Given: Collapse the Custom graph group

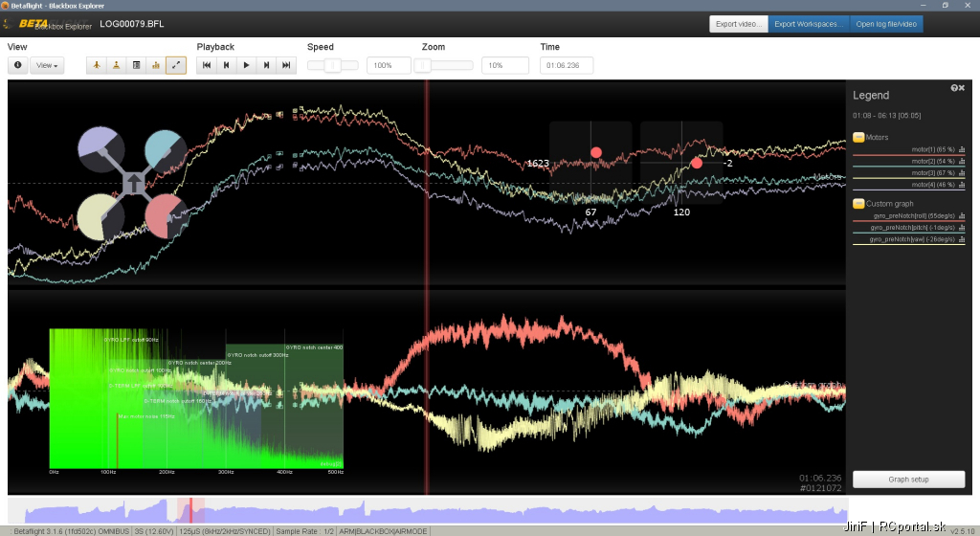Looking at the screenshot, I should point(858,204).
